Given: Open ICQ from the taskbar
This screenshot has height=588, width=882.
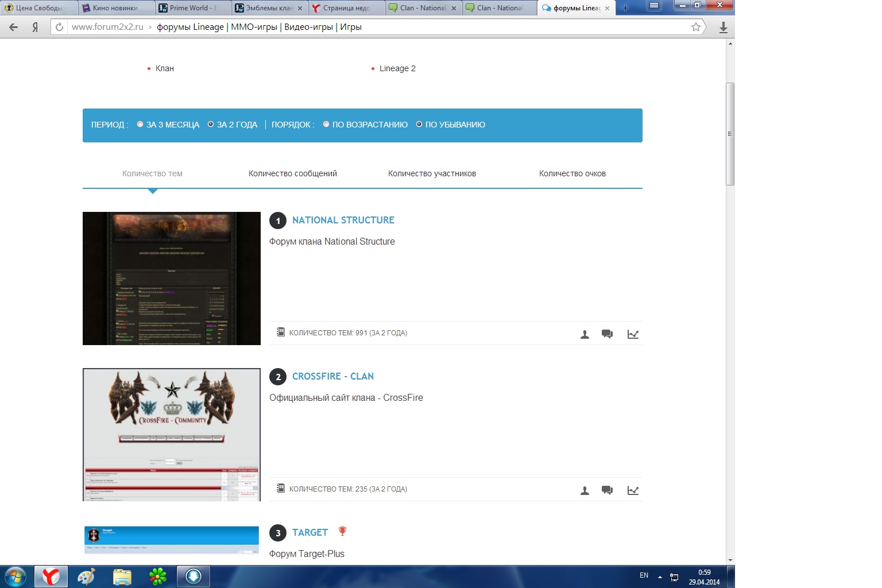Looking at the screenshot, I should click(x=158, y=577).
